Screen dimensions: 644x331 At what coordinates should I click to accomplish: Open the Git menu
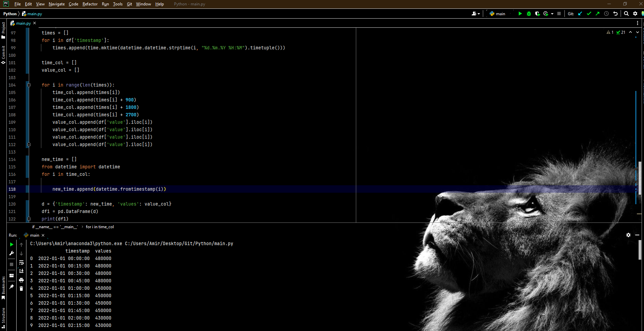(x=129, y=4)
